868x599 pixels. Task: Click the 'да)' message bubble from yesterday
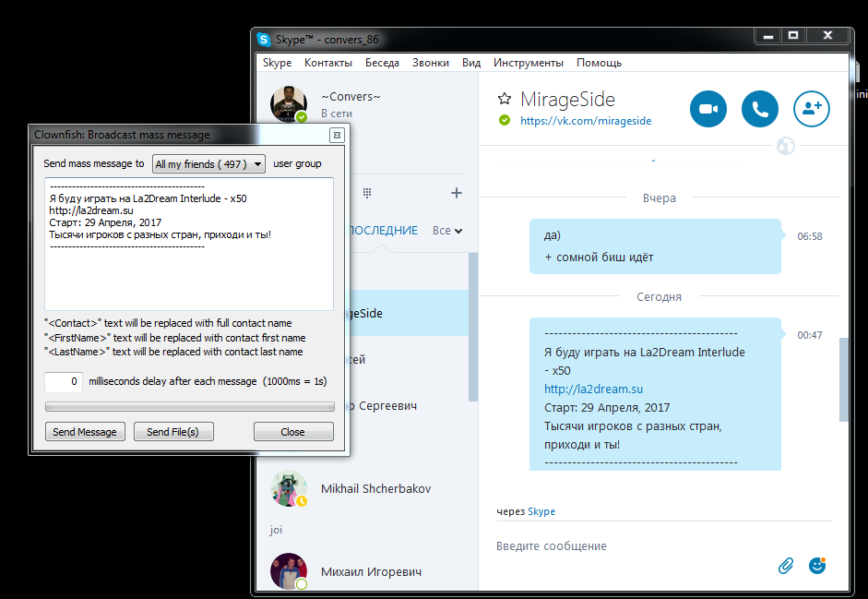tap(552, 235)
